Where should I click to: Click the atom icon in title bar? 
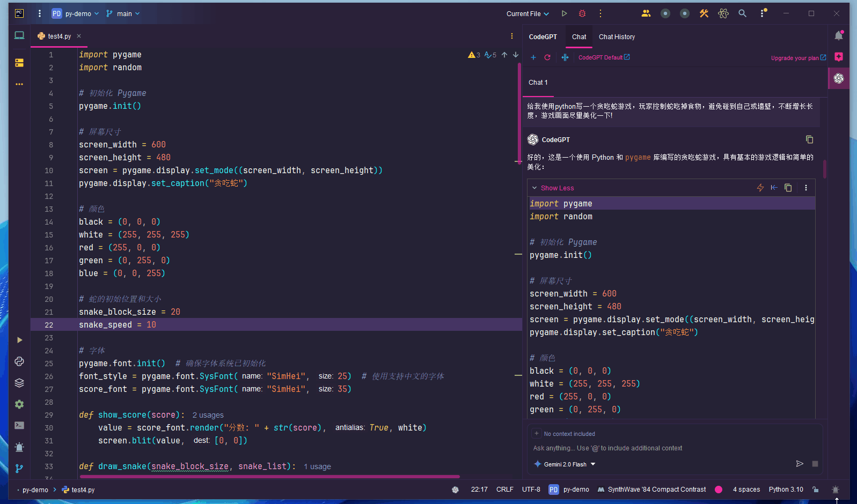tap(723, 13)
